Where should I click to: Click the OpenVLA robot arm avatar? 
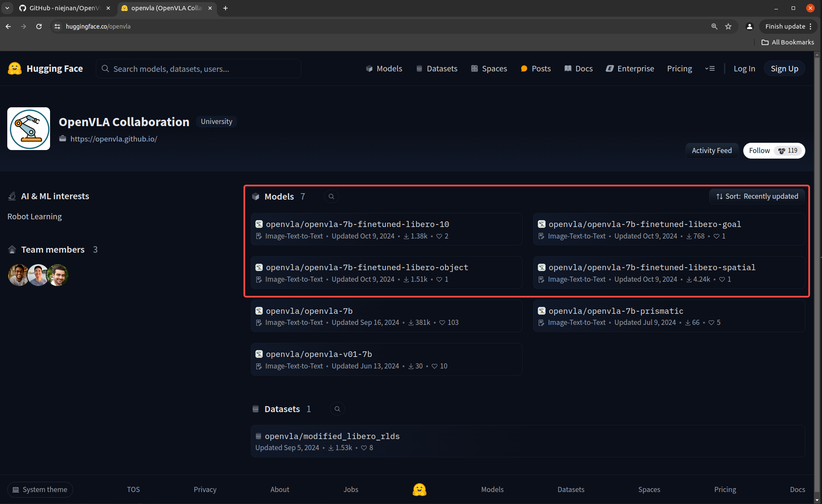click(x=29, y=129)
